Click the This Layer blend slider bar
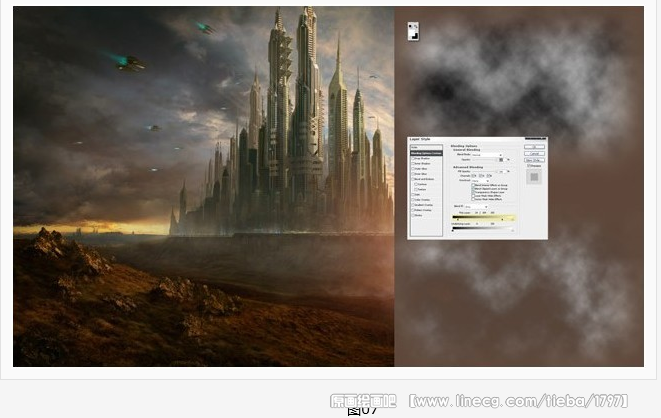Viewport: 661px width, 418px height. pos(484,217)
